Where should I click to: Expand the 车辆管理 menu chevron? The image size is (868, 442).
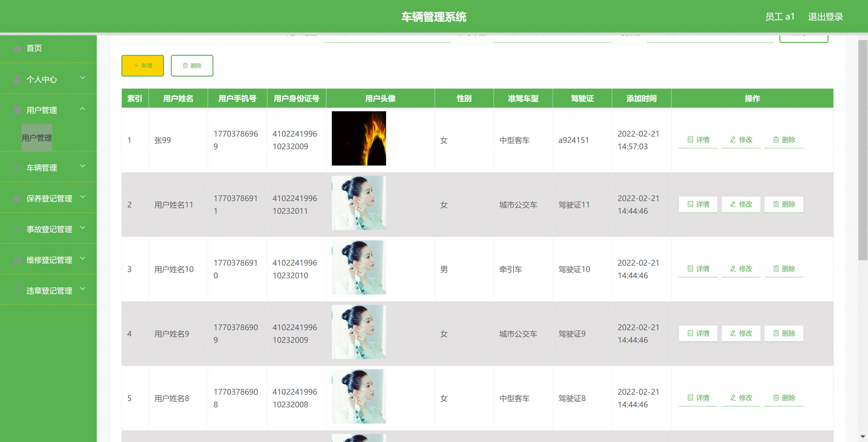[x=83, y=166]
